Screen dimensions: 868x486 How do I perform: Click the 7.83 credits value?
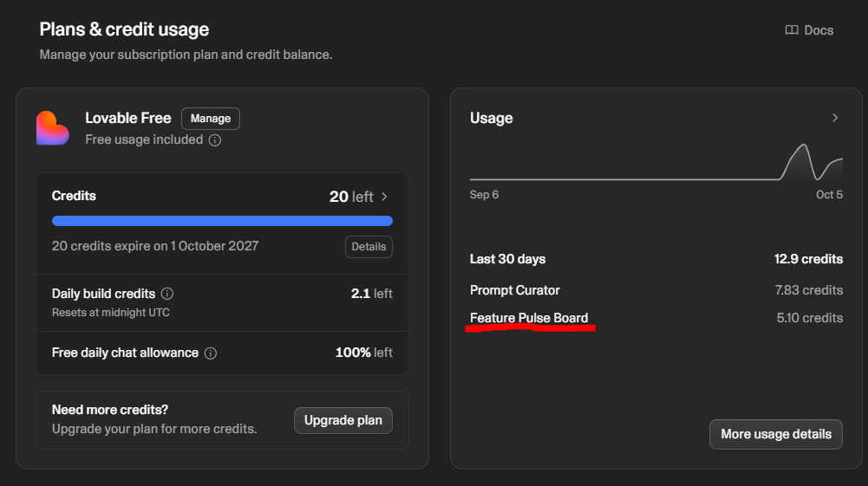coord(809,290)
